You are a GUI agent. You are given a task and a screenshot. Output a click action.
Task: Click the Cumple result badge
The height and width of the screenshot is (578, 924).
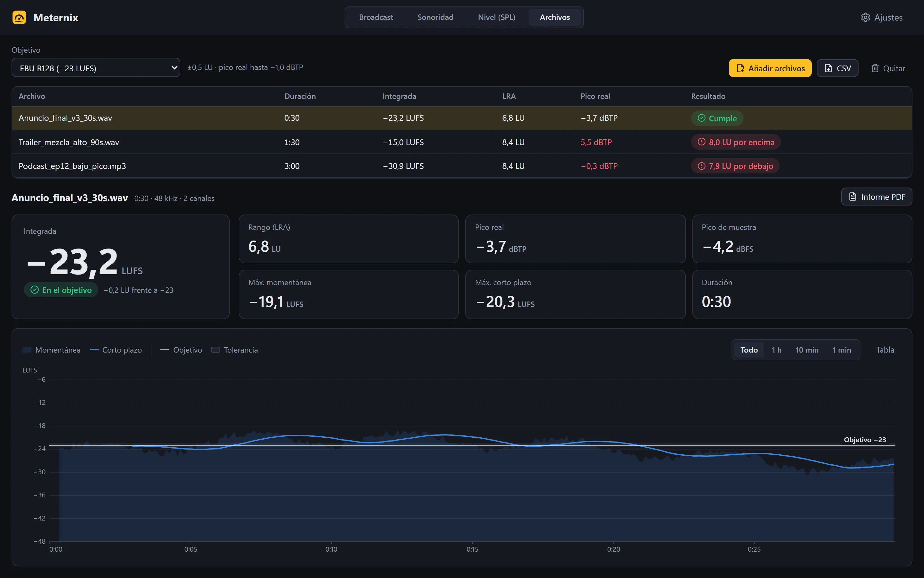(x=717, y=118)
